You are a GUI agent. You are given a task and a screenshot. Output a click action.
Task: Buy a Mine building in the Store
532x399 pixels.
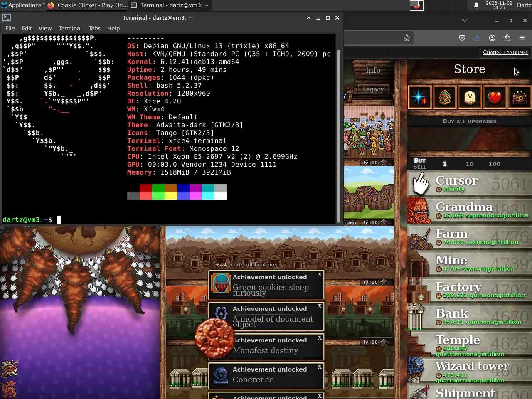click(x=470, y=263)
